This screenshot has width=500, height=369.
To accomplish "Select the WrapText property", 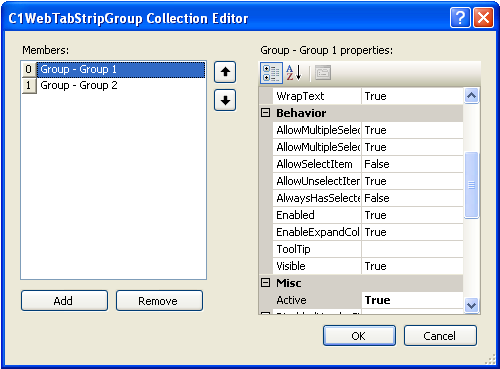I will coord(317,96).
